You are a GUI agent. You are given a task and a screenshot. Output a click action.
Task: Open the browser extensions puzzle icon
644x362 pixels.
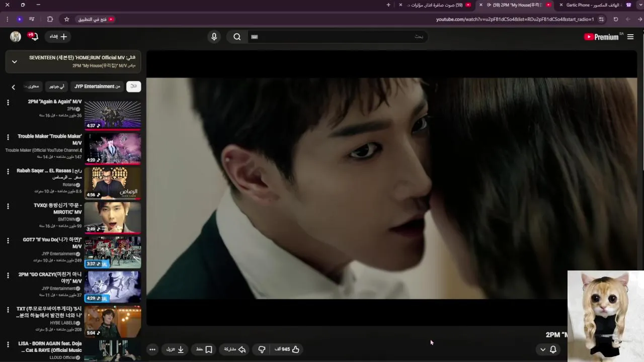pyautogui.click(x=50, y=19)
